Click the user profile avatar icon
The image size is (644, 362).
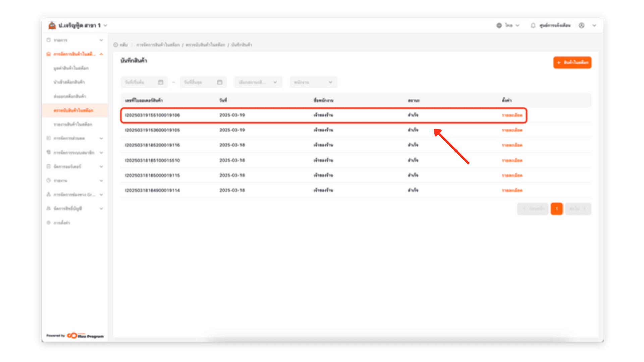(581, 25)
